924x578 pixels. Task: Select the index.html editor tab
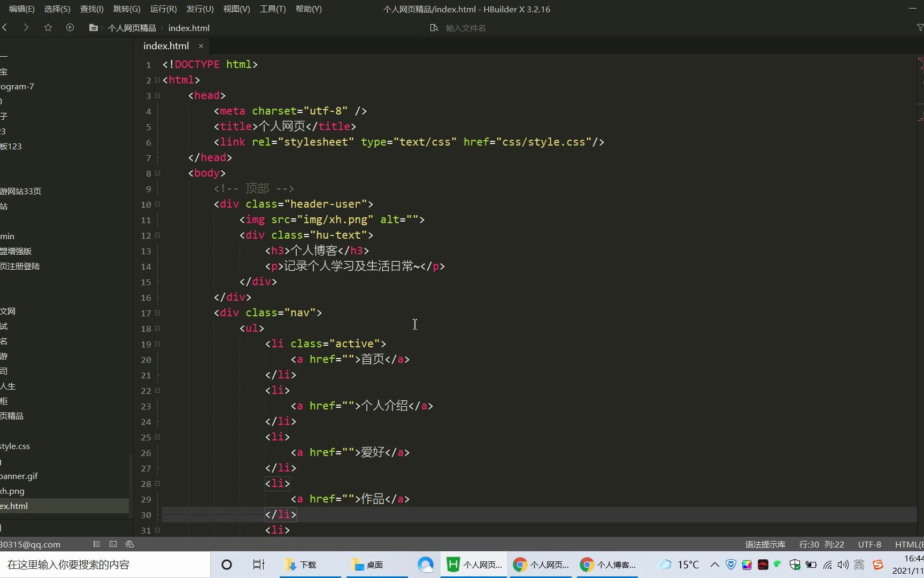point(166,45)
